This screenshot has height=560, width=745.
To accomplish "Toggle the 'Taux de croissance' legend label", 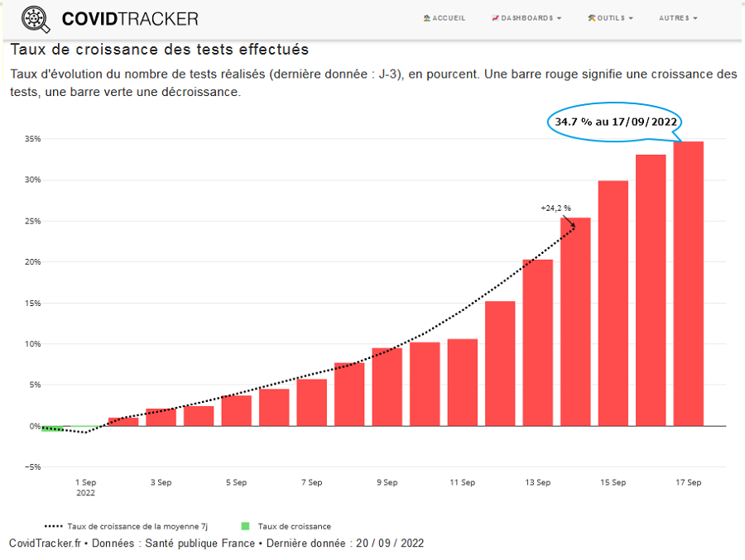I will click(294, 526).
